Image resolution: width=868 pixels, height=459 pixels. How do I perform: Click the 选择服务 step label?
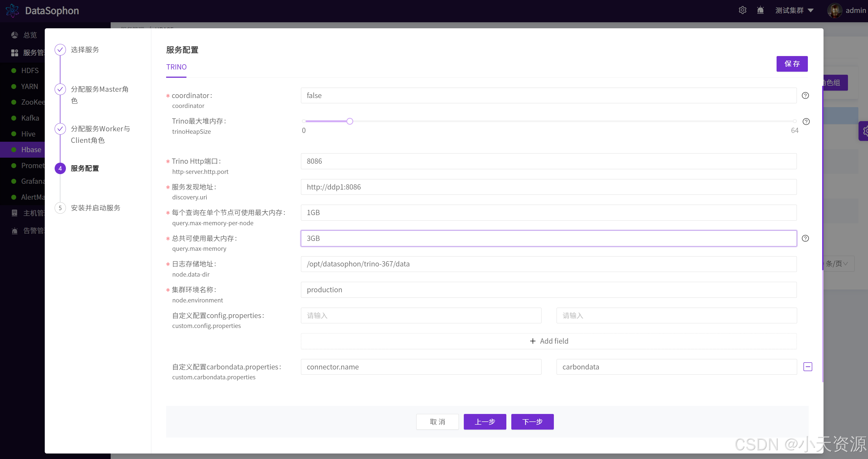(85, 49)
